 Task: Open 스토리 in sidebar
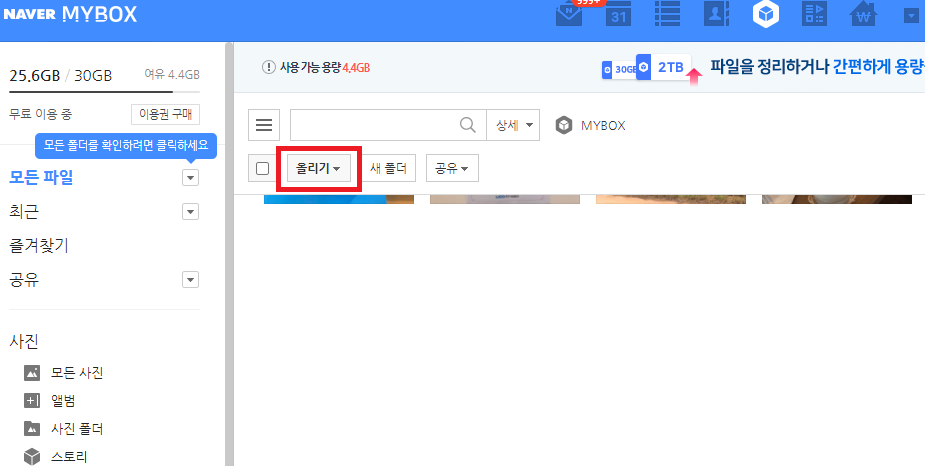(70, 457)
